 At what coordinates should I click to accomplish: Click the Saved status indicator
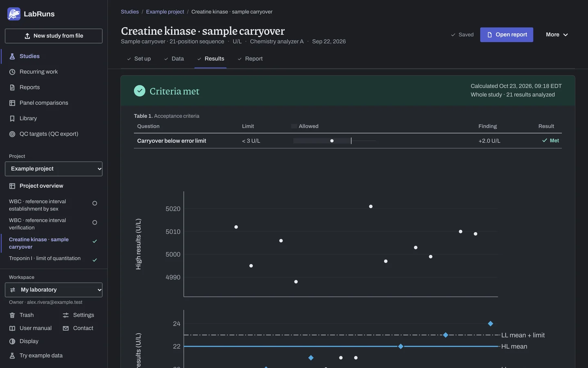coord(462,35)
